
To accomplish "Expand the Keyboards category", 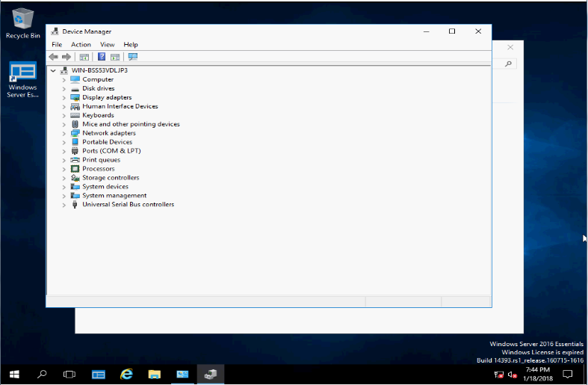I will coord(64,116).
